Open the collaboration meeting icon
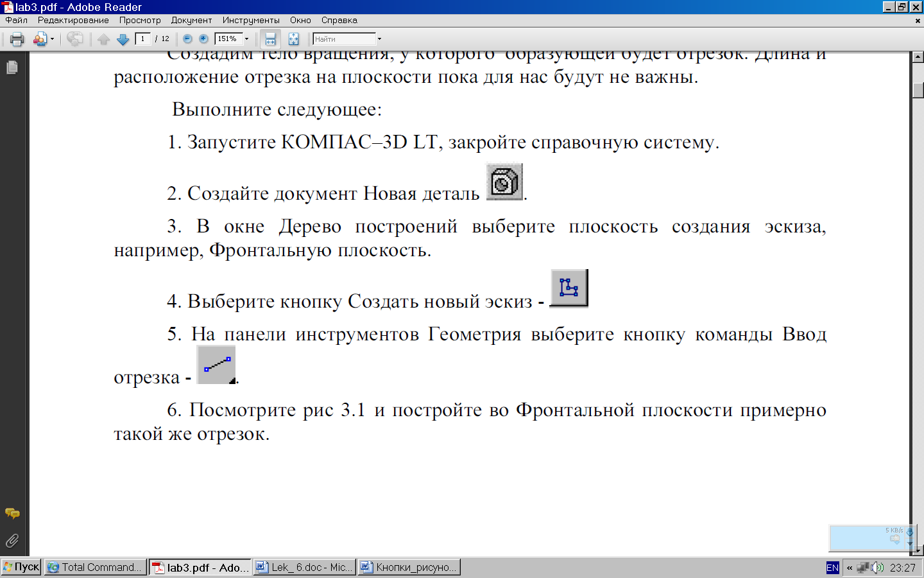This screenshot has width=924, height=578. pos(40,39)
